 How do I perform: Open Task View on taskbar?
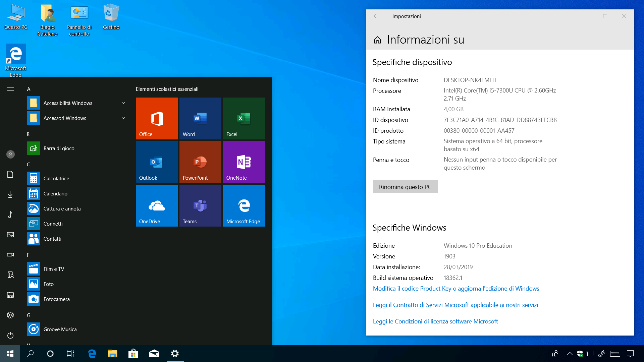coord(70,354)
